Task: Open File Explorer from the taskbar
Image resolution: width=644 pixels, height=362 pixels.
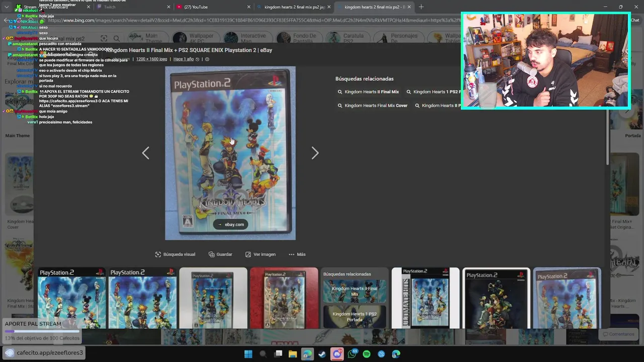Action: pyautogui.click(x=292, y=354)
